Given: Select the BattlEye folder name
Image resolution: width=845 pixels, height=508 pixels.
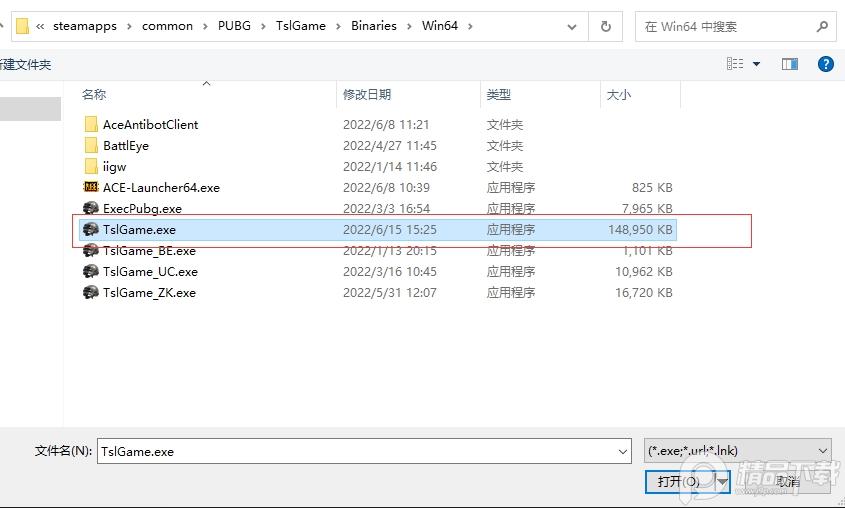Looking at the screenshot, I should pos(126,145).
